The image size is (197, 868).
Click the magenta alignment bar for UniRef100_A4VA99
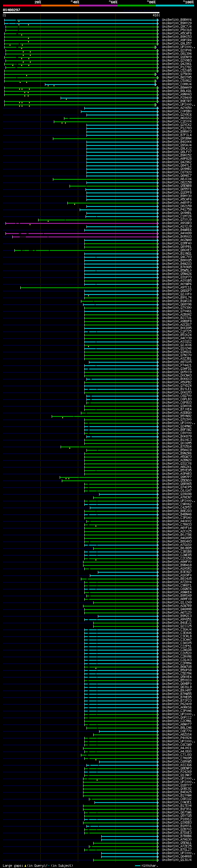(82, 233)
